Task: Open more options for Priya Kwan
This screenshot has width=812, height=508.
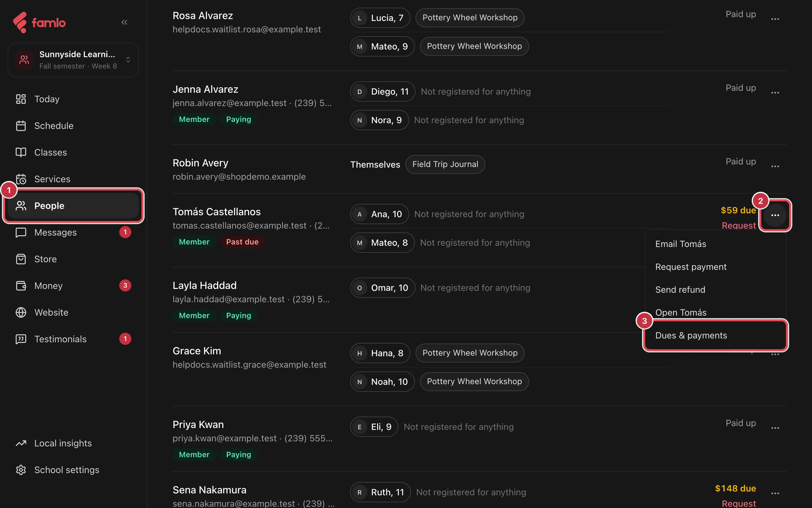Action: click(775, 428)
